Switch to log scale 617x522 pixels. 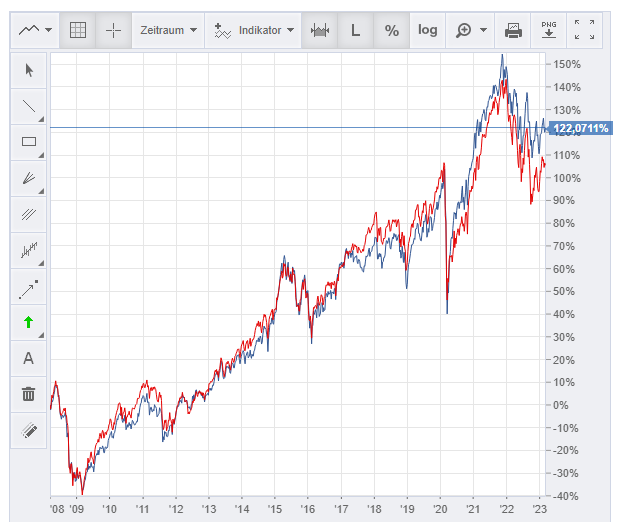[x=427, y=30]
